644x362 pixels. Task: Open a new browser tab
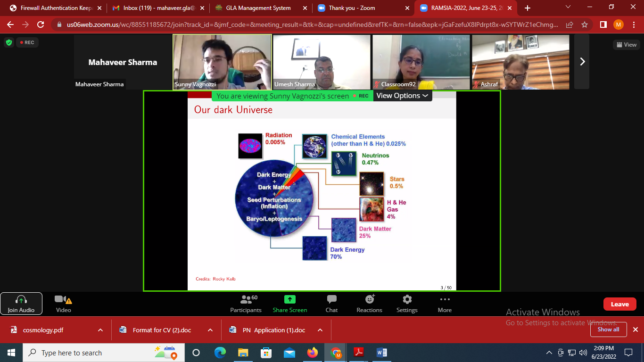pos(527,8)
